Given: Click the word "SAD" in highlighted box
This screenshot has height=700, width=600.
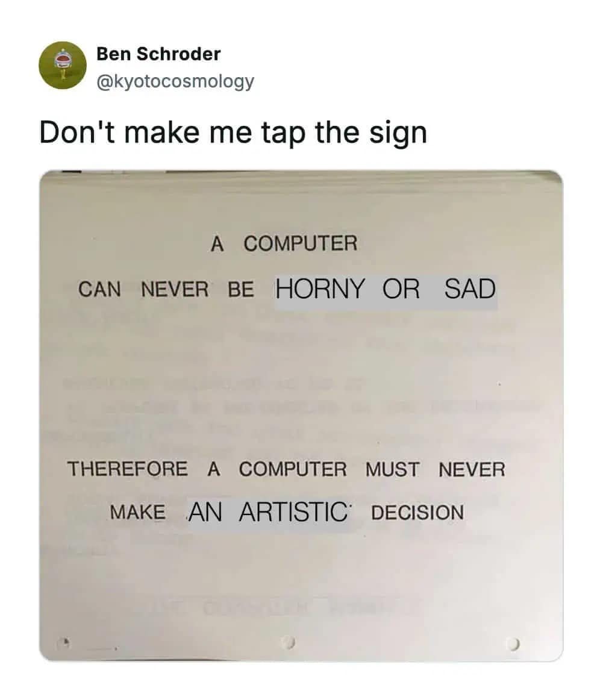Looking at the screenshot, I should (x=470, y=289).
